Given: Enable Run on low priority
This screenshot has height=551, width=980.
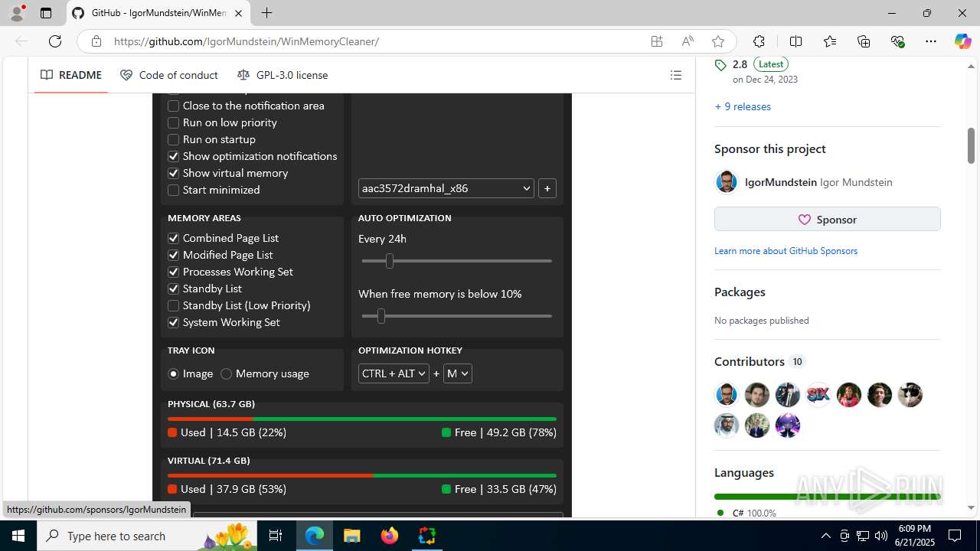Looking at the screenshot, I should pos(174,122).
